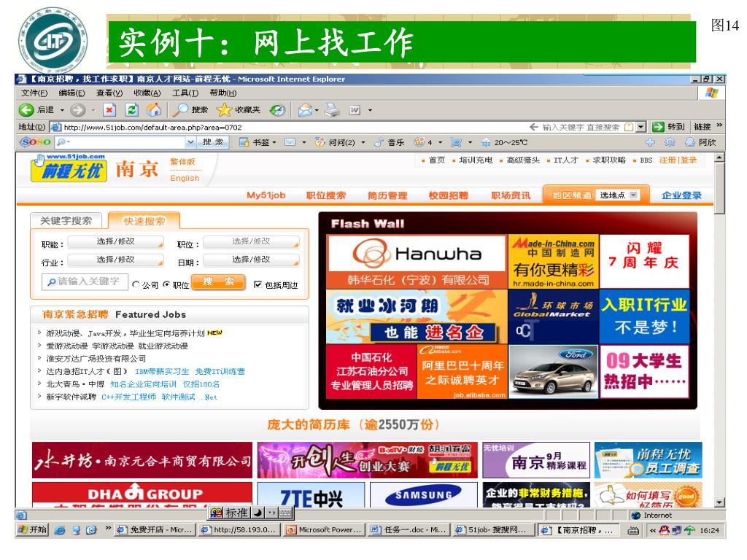Open the 文件(F) menu
The width and height of the screenshot is (747, 560).
[34, 93]
